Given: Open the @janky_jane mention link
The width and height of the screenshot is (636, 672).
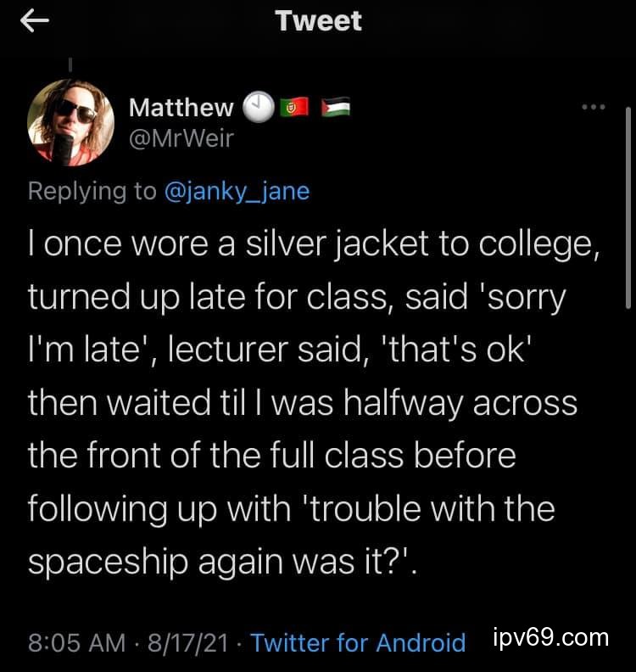Looking at the screenshot, I should [237, 191].
